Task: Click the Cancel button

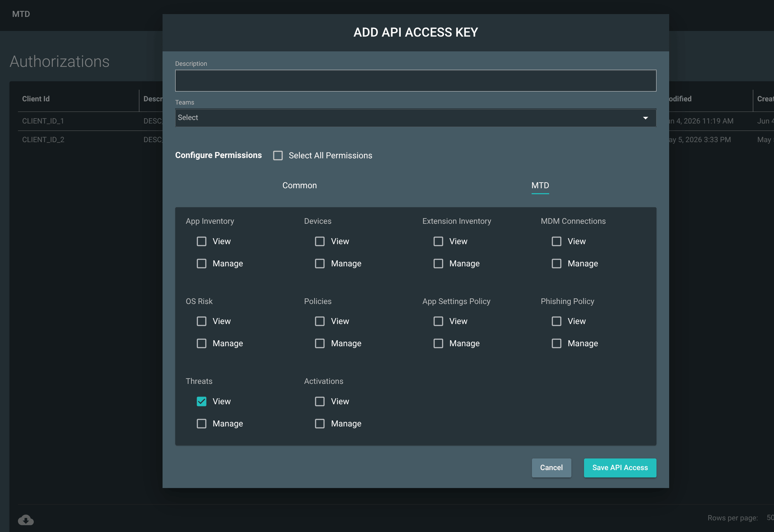Action: point(551,468)
